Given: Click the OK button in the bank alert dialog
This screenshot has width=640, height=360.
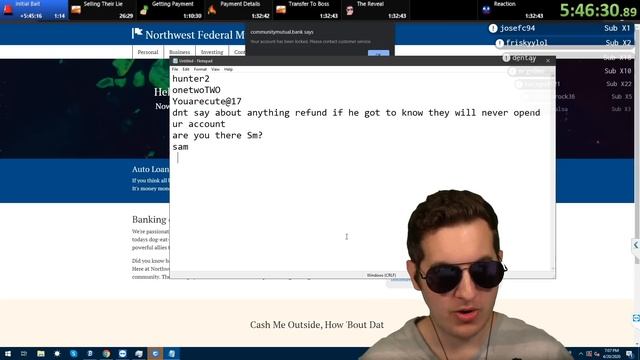Looking at the screenshot, I should pos(378,53).
